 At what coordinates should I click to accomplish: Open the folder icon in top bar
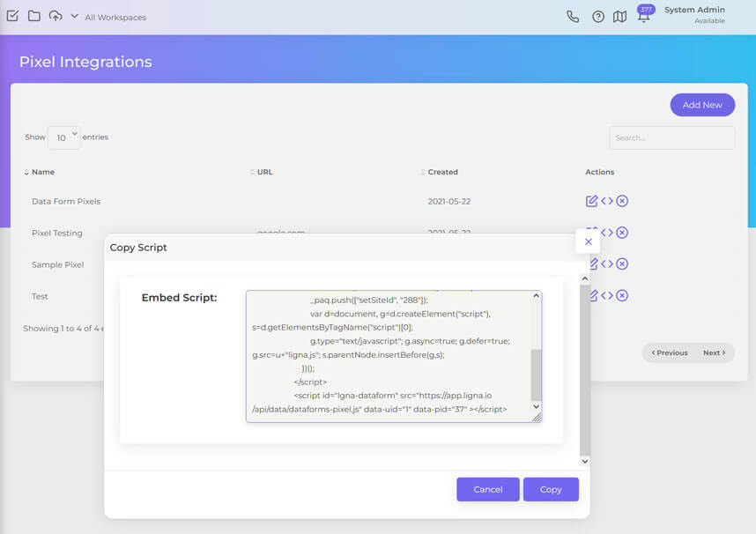point(33,16)
